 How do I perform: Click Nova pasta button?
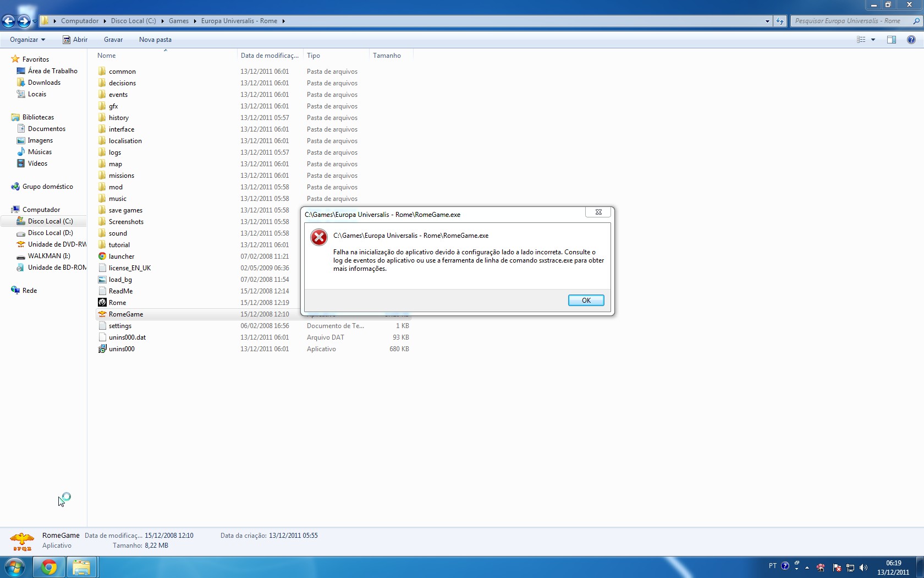[x=155, y=40]
